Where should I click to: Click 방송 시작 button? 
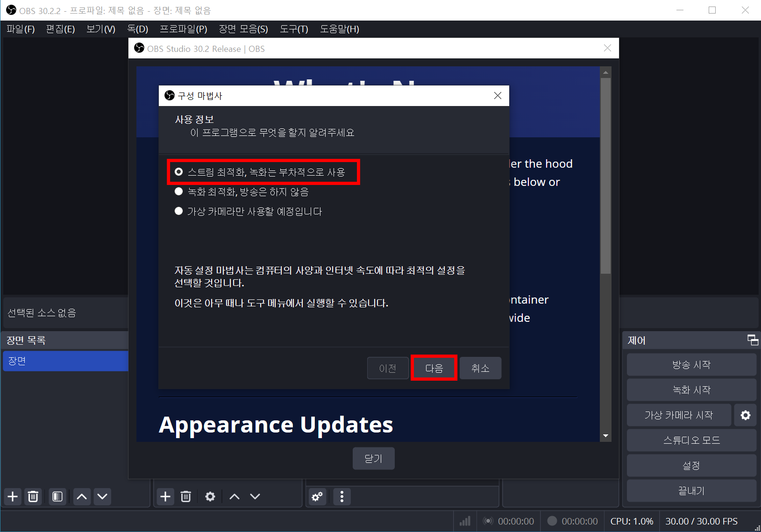691,365
